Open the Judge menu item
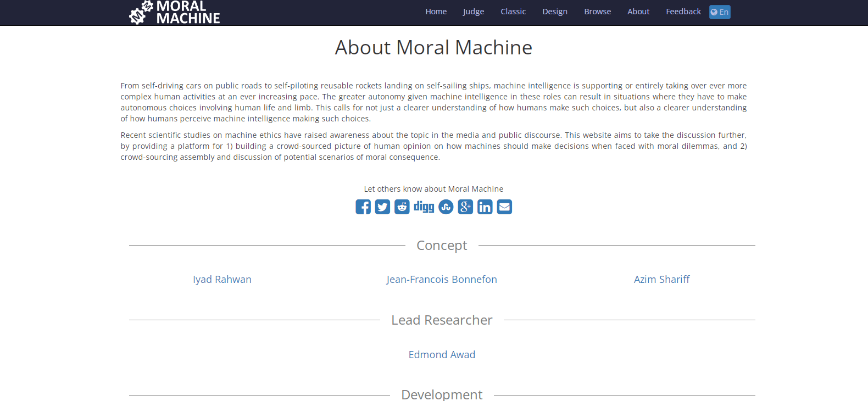This screenshot has width=868, height=401. click(x=474, y=12)
